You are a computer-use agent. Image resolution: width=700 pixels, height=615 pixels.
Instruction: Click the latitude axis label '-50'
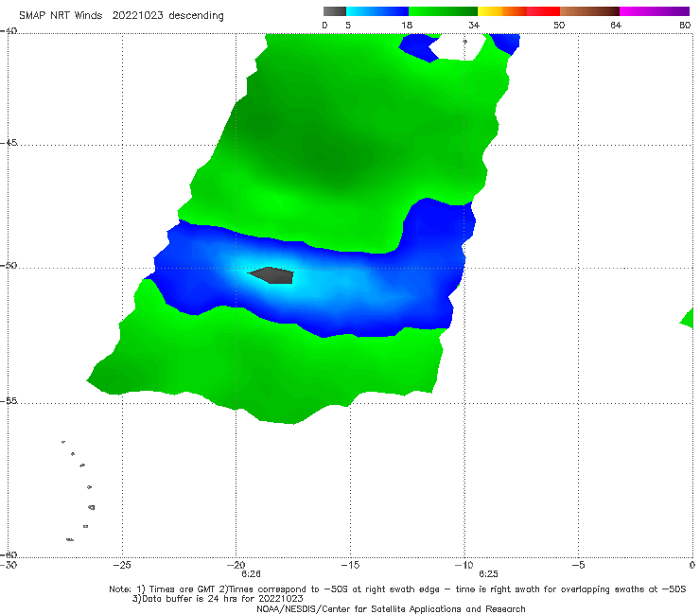click(9, 266)
